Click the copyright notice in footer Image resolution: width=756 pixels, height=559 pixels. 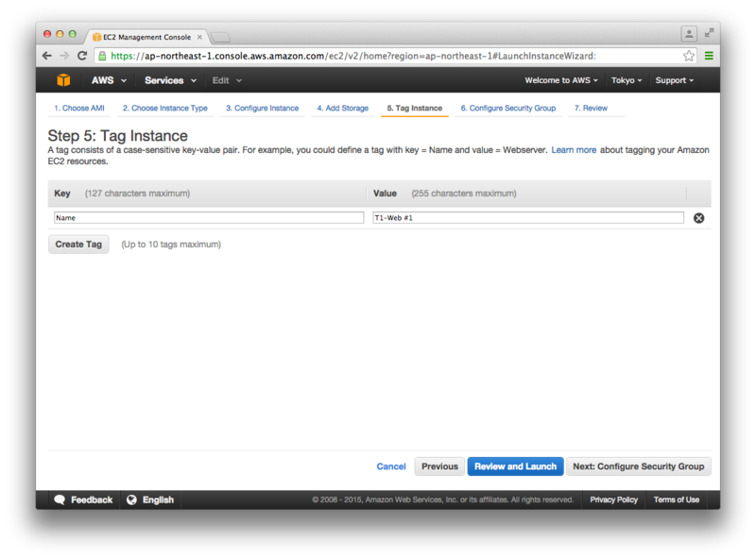442,500
